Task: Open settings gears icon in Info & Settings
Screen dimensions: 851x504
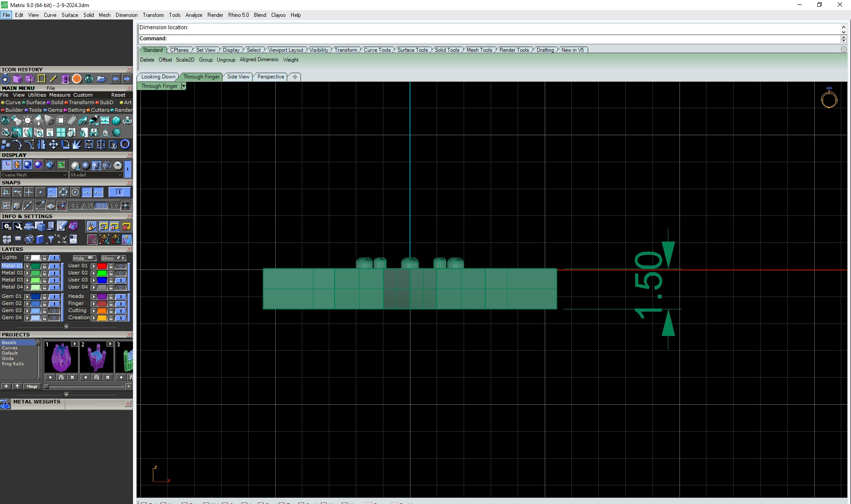Action: click(7, 227)
